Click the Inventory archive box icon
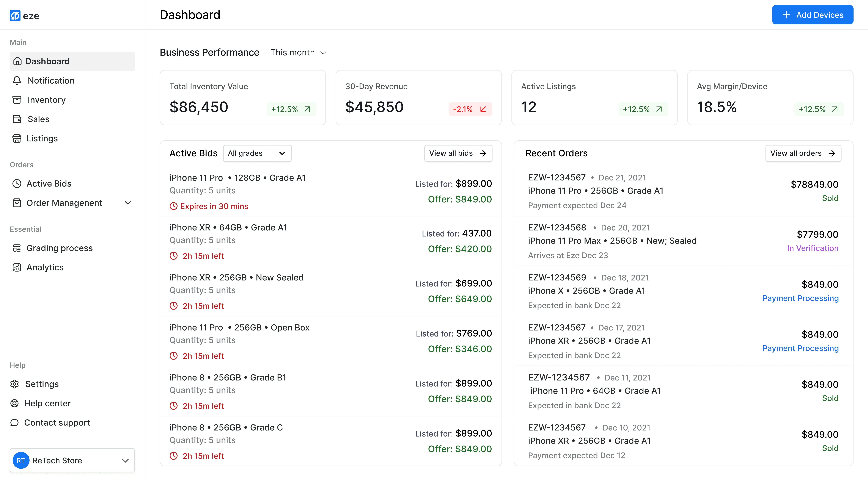The width and height of the screenshot is (868, 482). click(x=17, y=100)
